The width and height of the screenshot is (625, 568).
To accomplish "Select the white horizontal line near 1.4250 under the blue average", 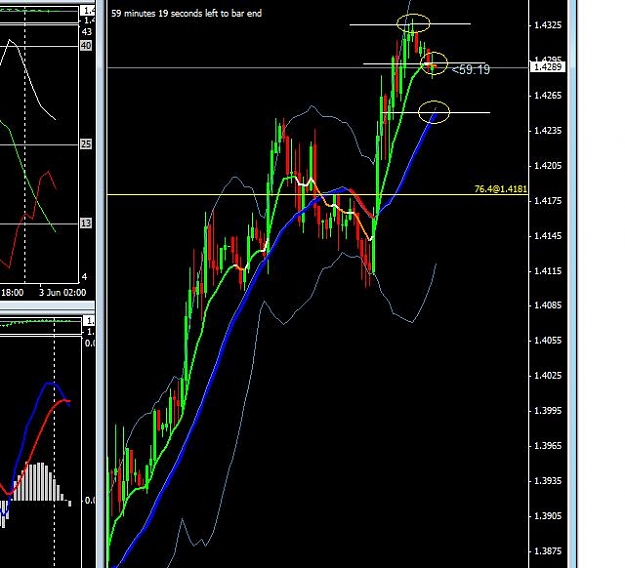I will click(435, 113).
